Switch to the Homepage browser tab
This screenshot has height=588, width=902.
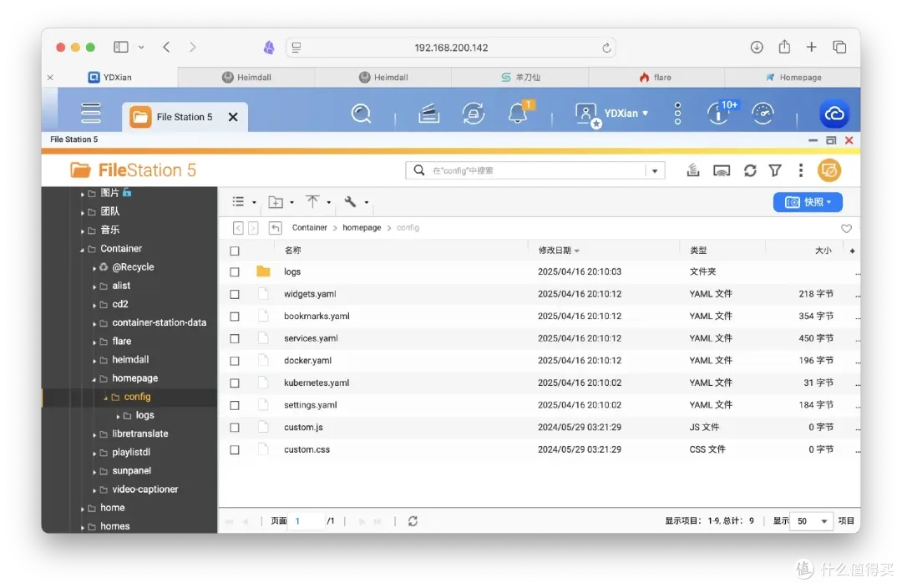793,77
